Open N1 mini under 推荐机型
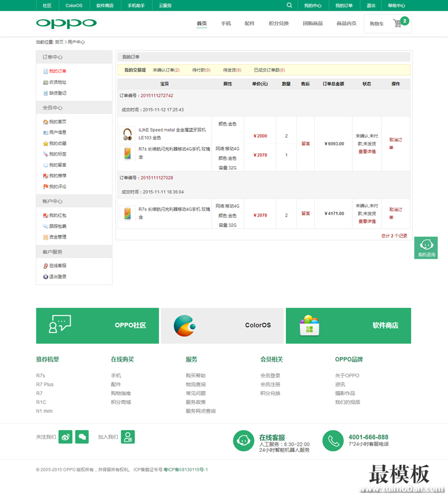448x496 pixels. click(44, 411)
